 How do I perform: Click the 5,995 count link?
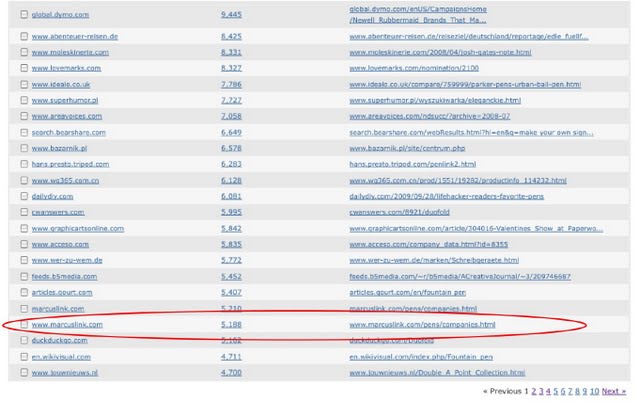[x=231, y=212]
